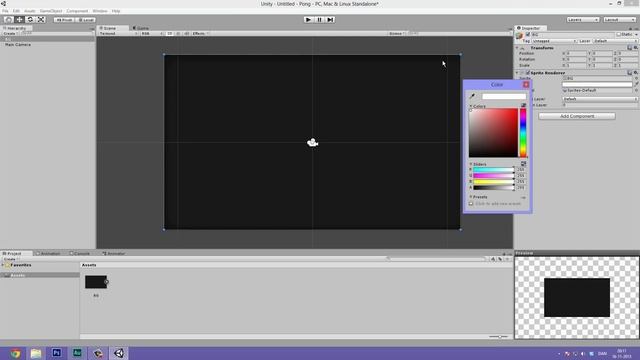The height and width of the screenshot is (360, 640).
Task: Start Play mode
Action: click(x=308, y=20)
